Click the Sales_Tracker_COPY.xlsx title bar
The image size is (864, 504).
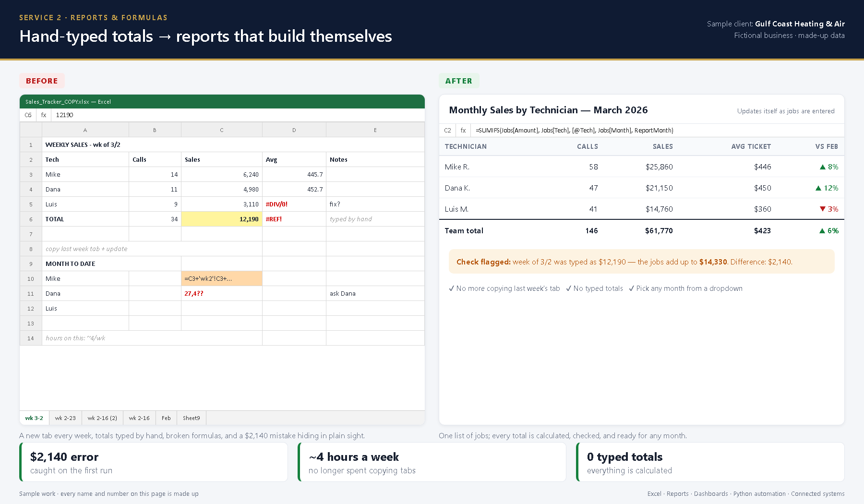[x=222, y=102]
